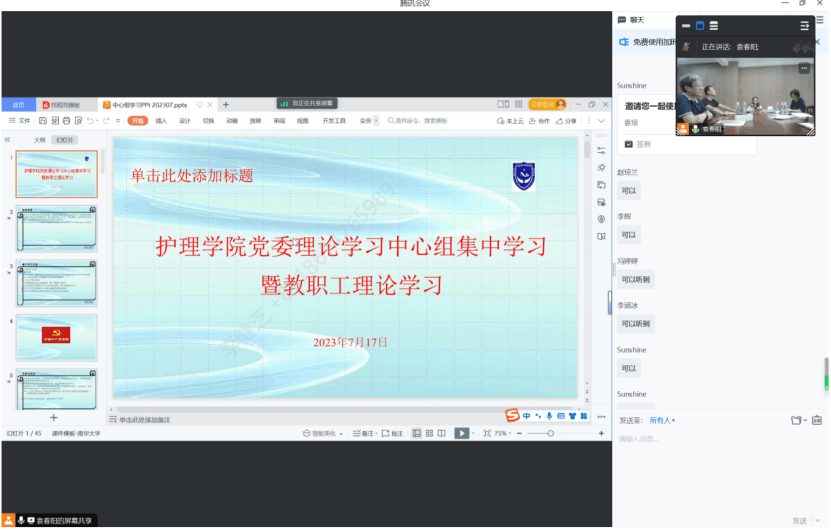Open the 75% zoom level dropdown
831x530 pixels.
tap(501, 433)
